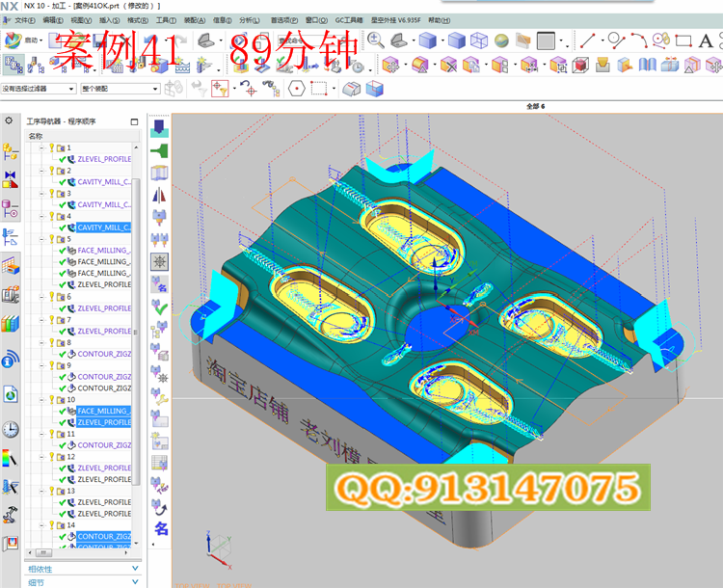This screenshot has height=588, width=723.
Task: Select the FACE_MILLING operation under group 10
Action: click(104, 411)
